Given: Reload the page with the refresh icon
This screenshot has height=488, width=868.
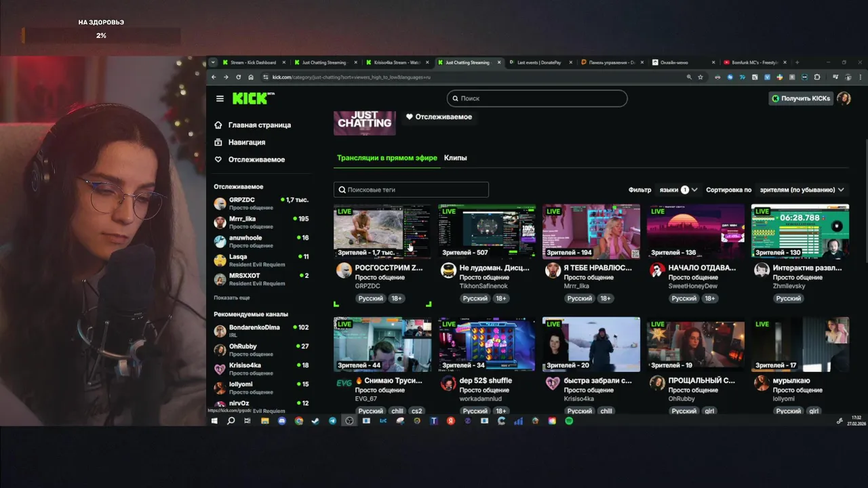Looking at the screenshot, I should point(239,77).
